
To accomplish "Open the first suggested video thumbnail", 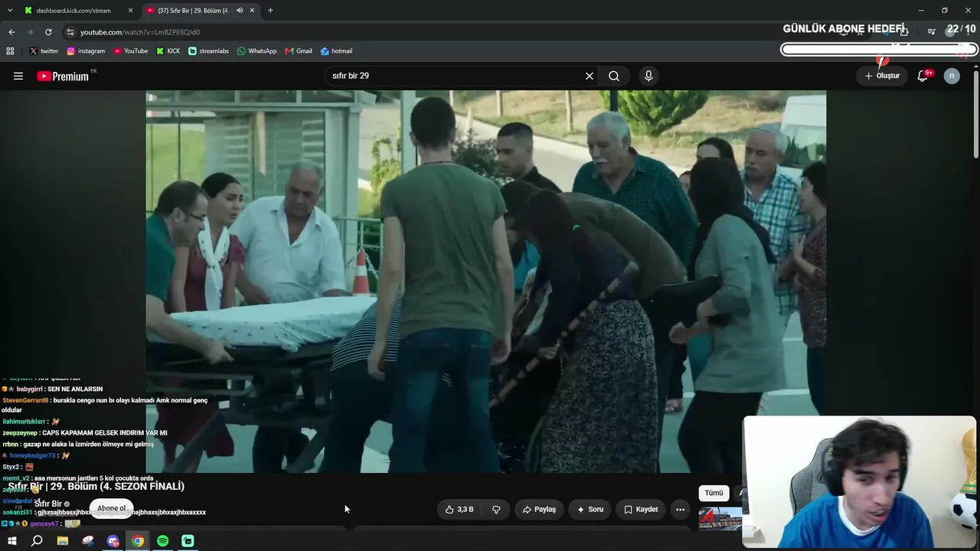I will [x=720, y=519].
